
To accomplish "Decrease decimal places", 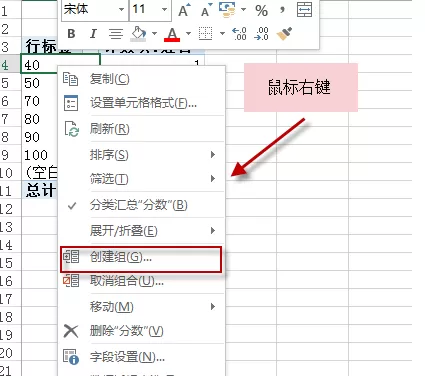I will click(x=261, y=34).
